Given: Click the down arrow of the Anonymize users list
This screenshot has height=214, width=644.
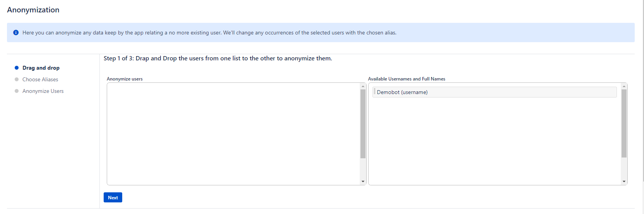Looking at the screenshot, I should click(x=363, y=181).
